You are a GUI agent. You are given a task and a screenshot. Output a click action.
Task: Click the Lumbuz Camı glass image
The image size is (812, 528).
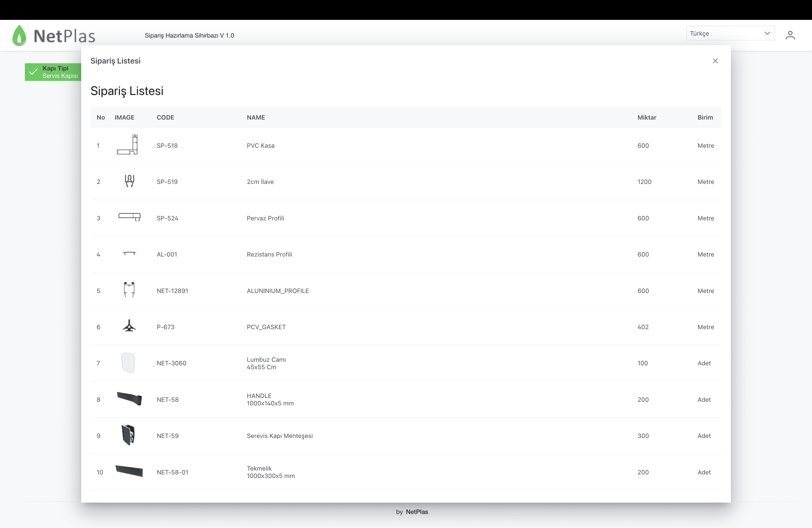pyautogui.click(x=128, y=363)
